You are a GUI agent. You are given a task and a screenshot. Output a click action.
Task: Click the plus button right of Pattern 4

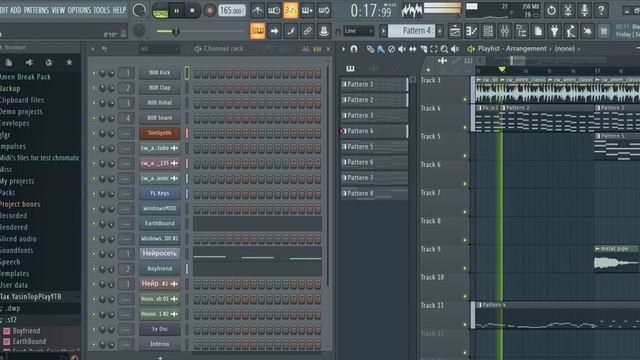tap(440, 31)
